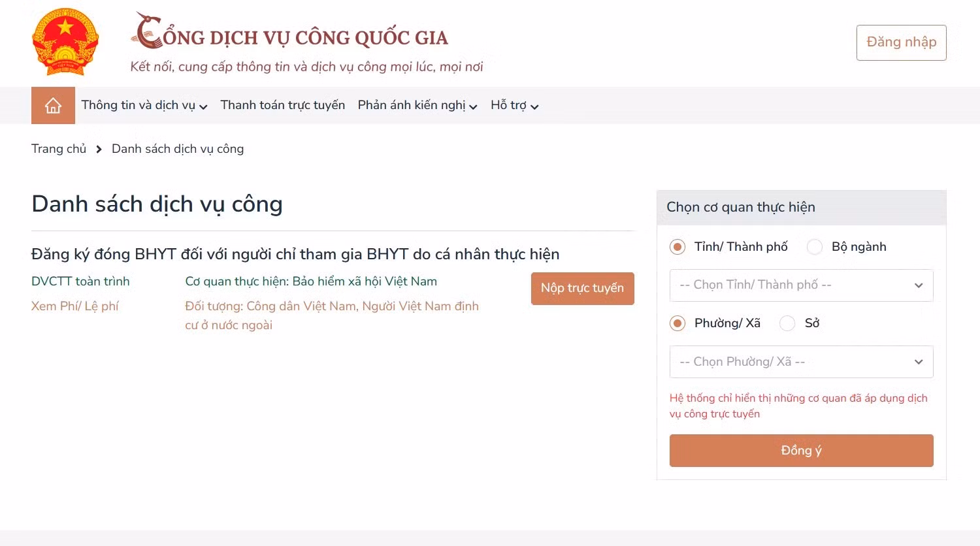Screen dimensions: 980x546
Task: Select the Sở radio button
Action: 787,323
